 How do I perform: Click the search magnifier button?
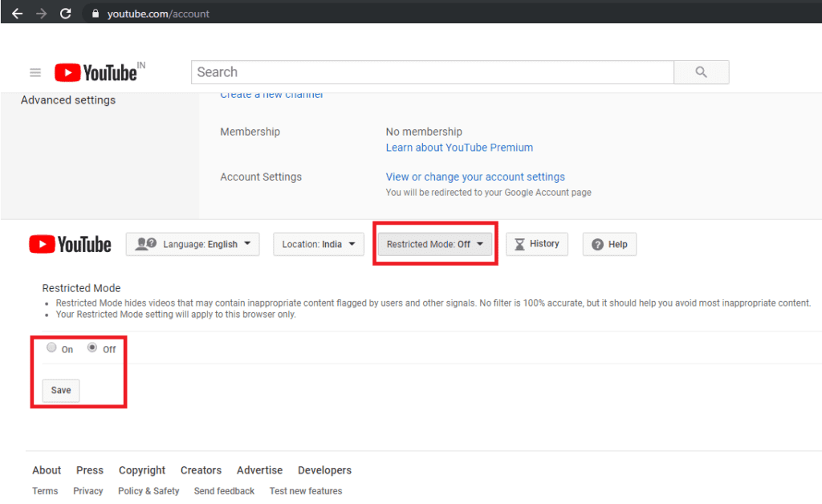coord(701,72)
